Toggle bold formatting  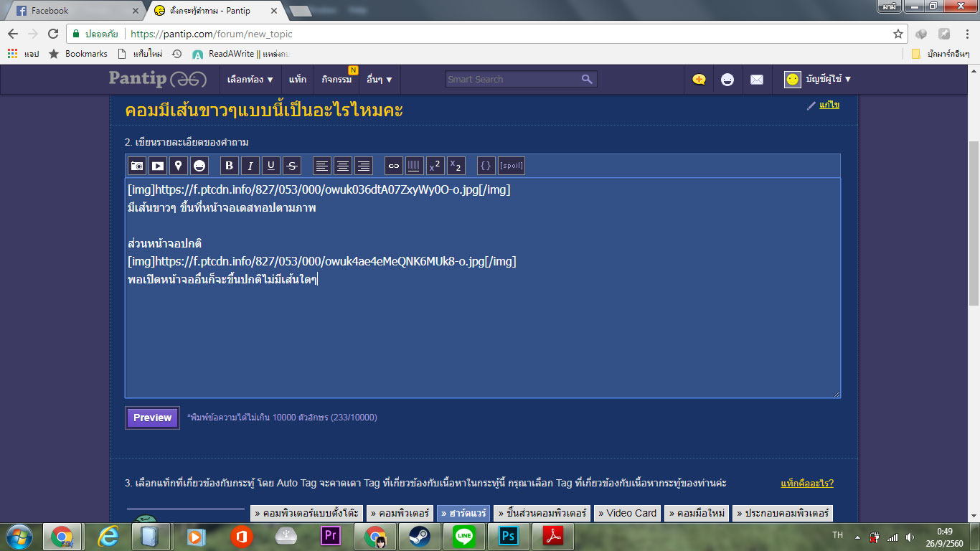(229, 166)
